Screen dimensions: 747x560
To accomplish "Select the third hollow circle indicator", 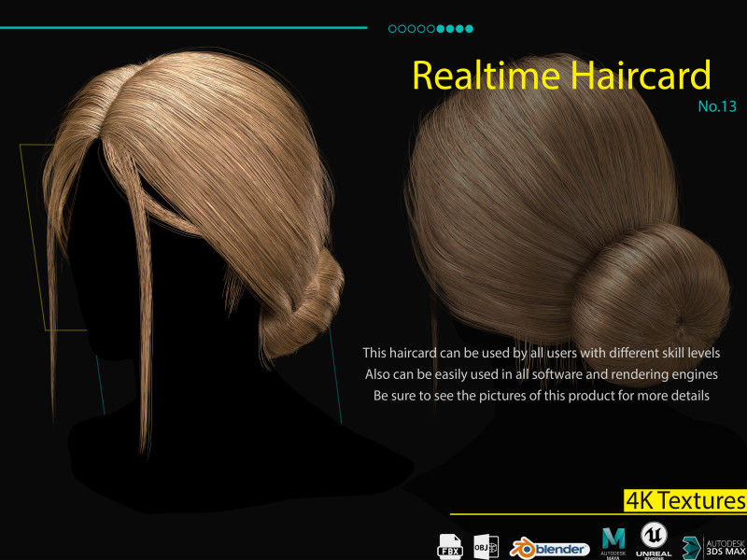I will coord(412,29).
